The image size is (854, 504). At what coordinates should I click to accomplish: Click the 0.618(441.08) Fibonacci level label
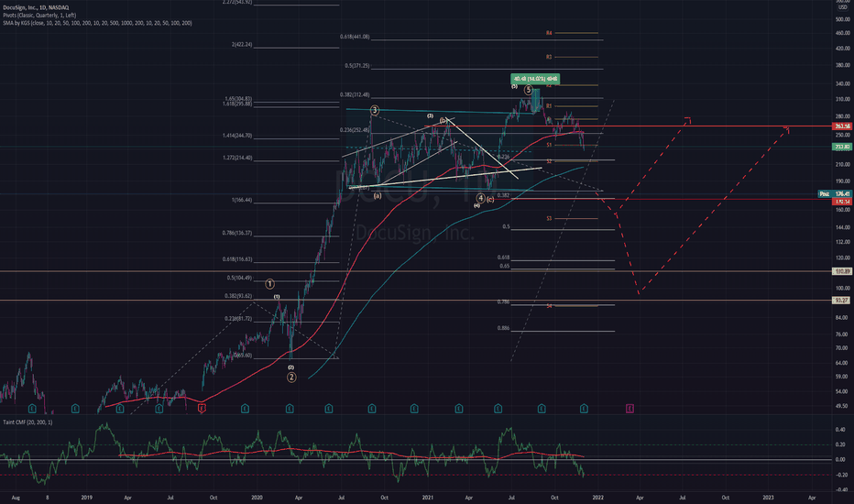coord(355,37)
